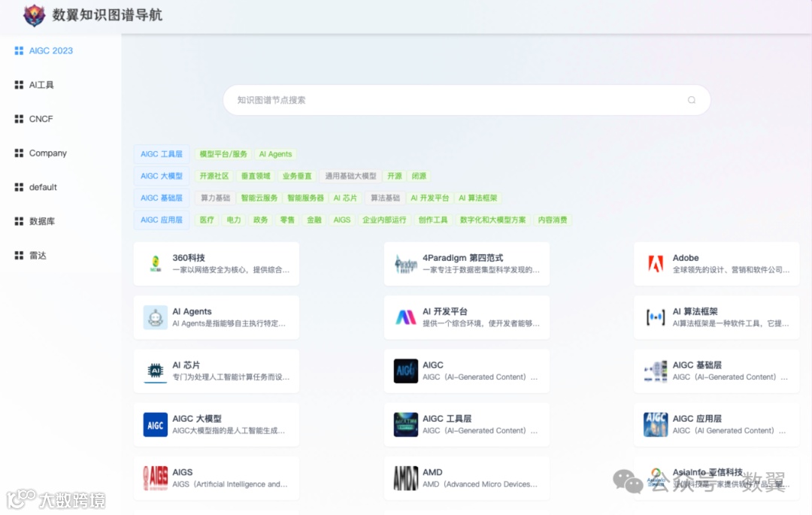Viewport: 812px width, 515px height.
Task: Click the AI 开发平台 card logo
Action: tap(405, 317)
